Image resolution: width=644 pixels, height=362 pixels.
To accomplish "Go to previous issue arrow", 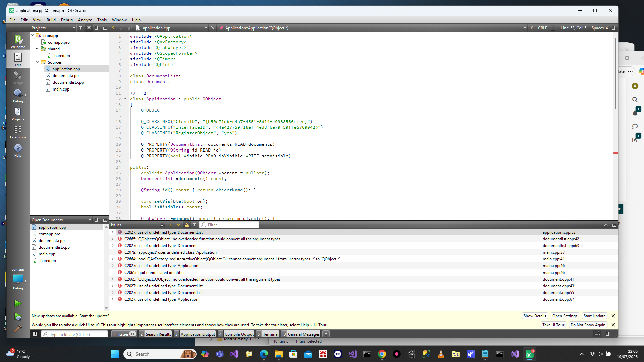I will (x=171, y=225).
